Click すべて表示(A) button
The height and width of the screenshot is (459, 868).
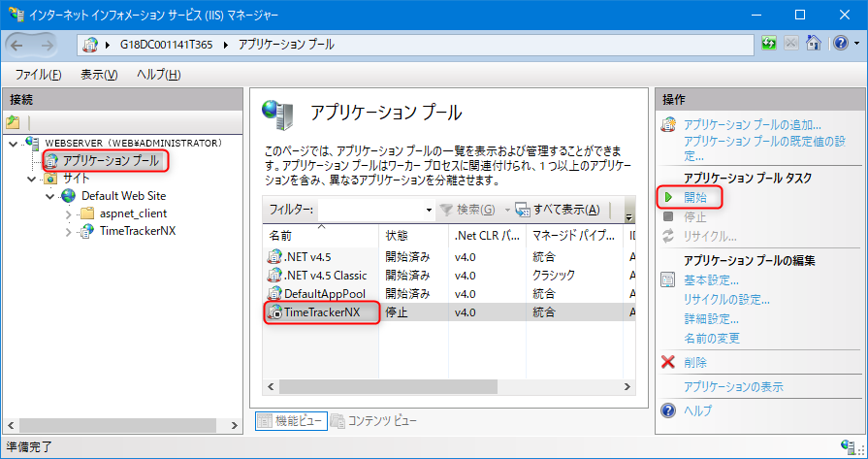tap(558, 210)
